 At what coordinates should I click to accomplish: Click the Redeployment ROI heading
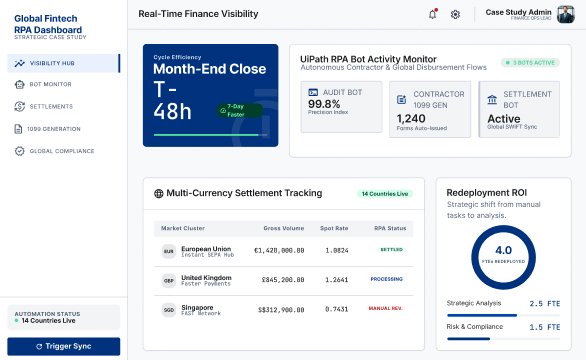(487, 193)
